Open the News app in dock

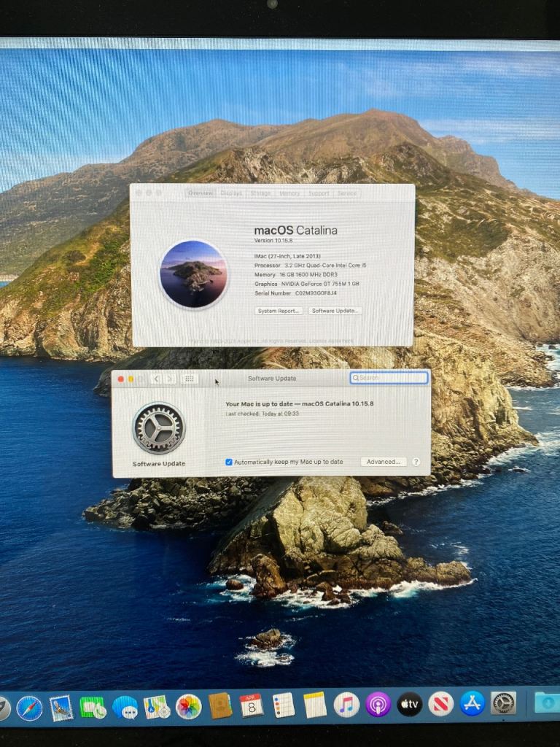tap(441, 704)
